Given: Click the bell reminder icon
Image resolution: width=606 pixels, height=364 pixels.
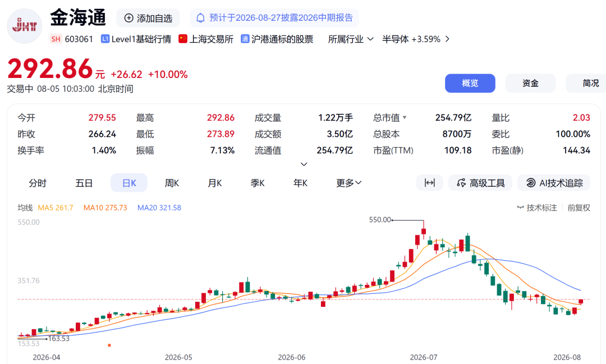Looking at the screenshot, I should point(200,18).
